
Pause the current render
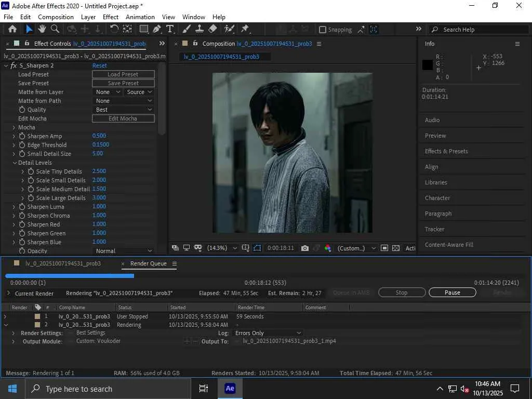452,292
